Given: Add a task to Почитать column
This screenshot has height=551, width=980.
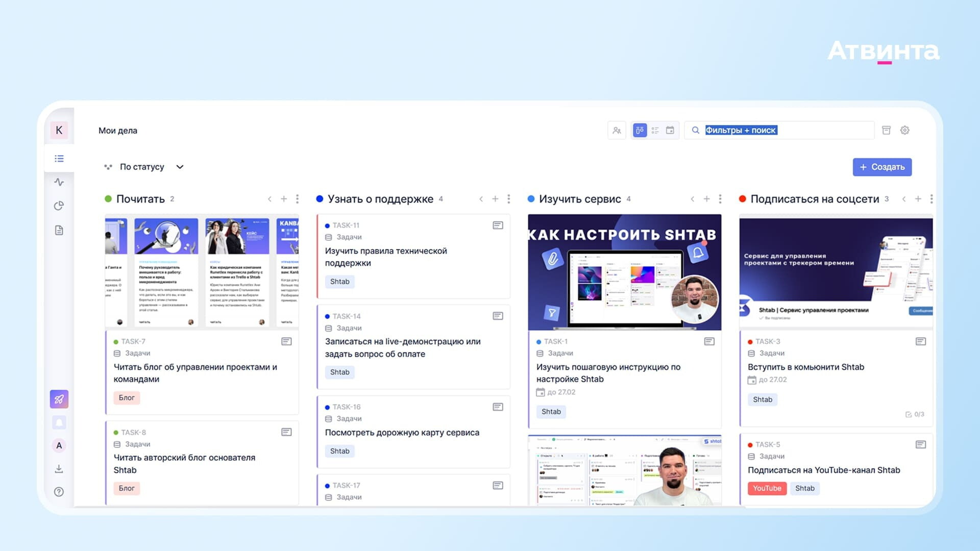Looking at the screenshot, I should [x=284, y=199].
